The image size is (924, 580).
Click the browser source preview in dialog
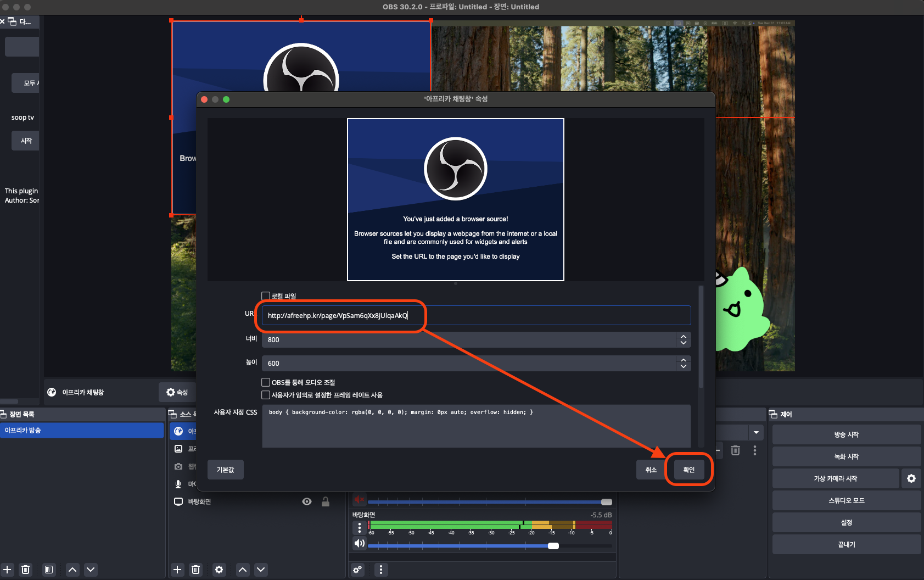click(x=456, y=199)
